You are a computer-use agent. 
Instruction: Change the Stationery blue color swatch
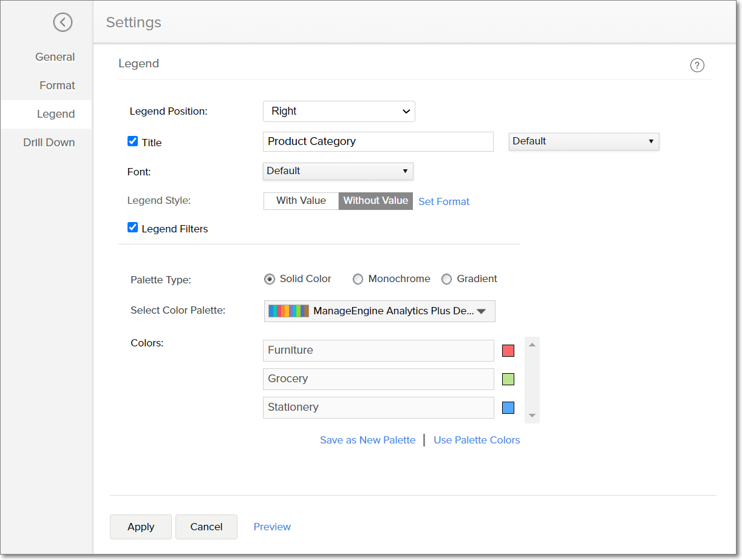click(508, 408)
